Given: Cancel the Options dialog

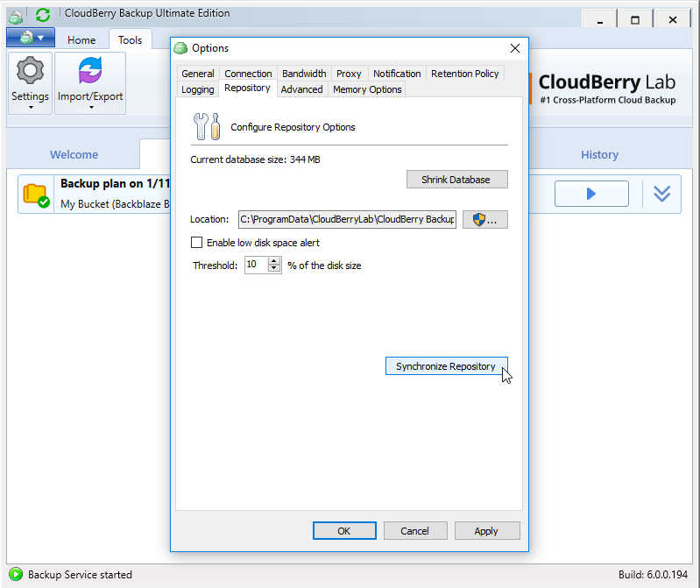Looking at the screenshot, I should (414, 531).
